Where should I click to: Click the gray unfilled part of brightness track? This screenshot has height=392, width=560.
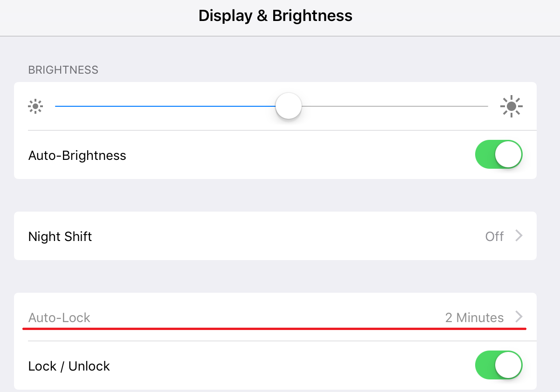point(395,106)
